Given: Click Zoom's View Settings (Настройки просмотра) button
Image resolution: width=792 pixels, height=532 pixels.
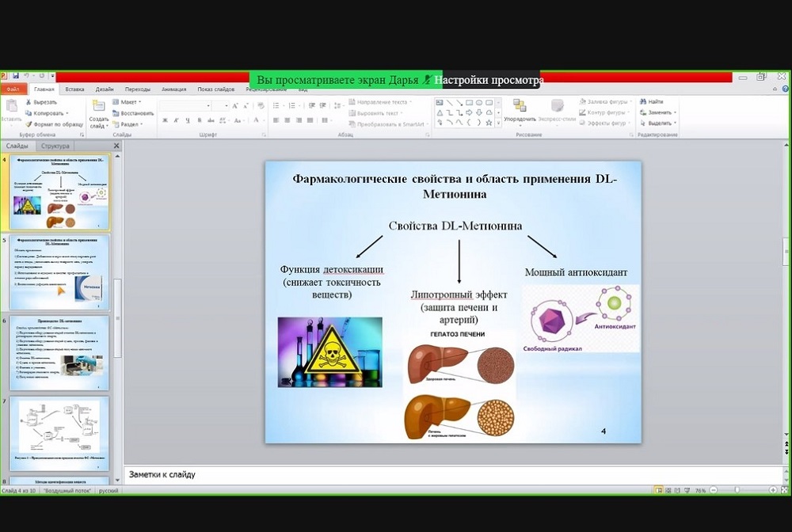Looking at the screenshot, I should pyautogui.click(x=489, y=80).
